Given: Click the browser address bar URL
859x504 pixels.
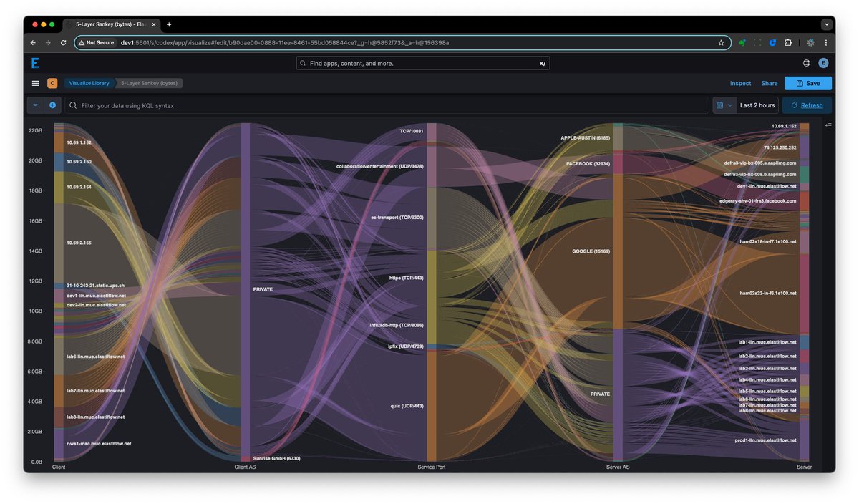Looking at the screenshot, I should click(285, 42).
